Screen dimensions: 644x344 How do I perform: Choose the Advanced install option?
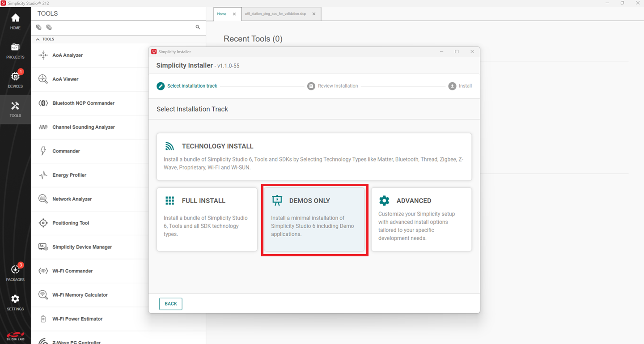pos(421,219)
